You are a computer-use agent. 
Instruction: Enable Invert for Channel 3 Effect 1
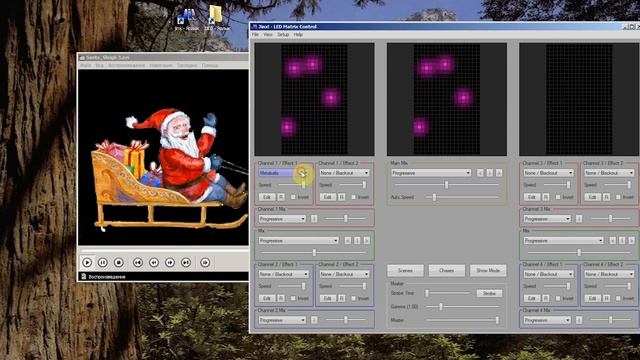pos(558,197)
